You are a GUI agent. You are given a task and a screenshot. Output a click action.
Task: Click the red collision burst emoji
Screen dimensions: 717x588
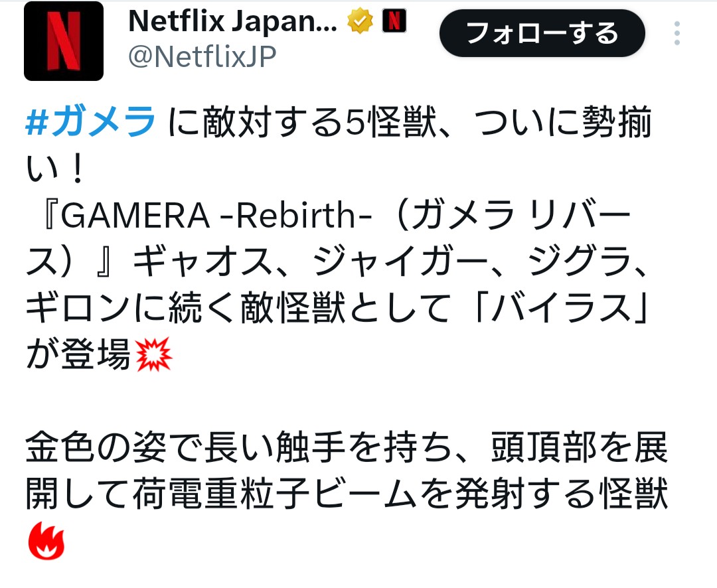(x=153, y=354)
